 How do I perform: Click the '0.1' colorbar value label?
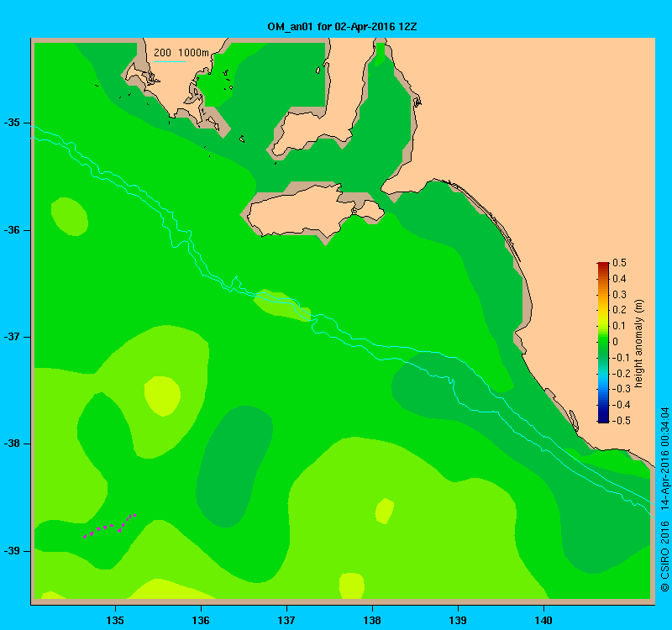click(x=619, y=326)
